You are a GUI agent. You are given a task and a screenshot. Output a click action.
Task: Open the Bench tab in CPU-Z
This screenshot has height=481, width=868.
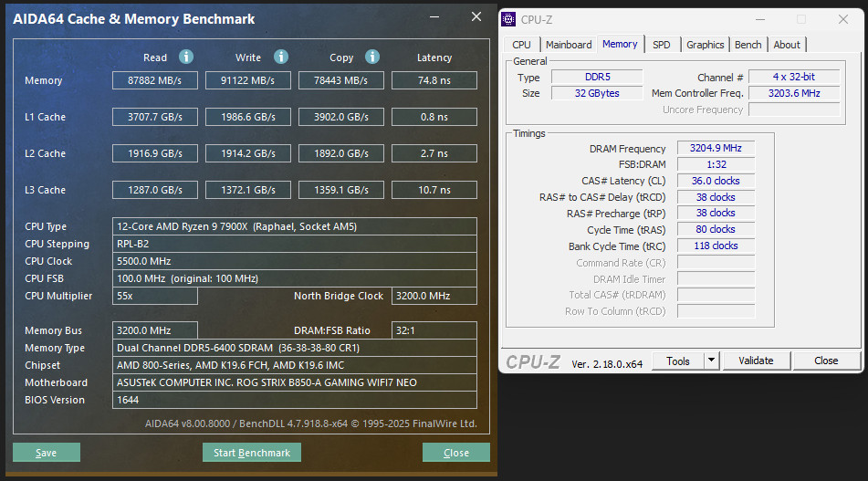pyautogui.click(x=748, y=45)
